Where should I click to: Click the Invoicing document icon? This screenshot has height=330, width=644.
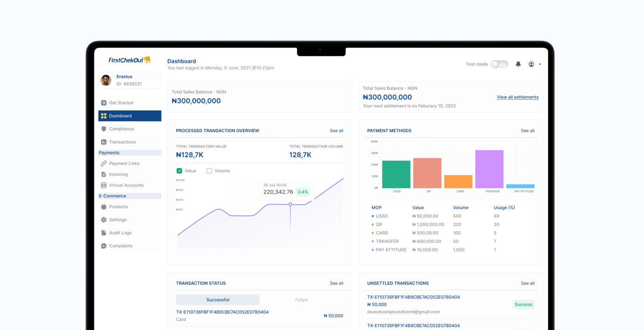104,174
